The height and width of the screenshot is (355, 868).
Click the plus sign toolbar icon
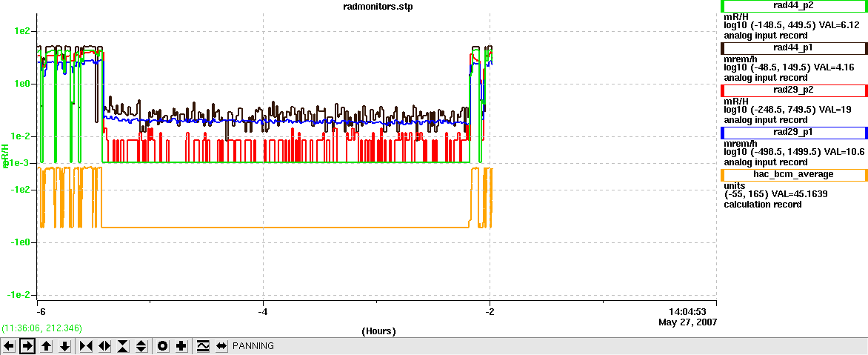click(181, 346)
